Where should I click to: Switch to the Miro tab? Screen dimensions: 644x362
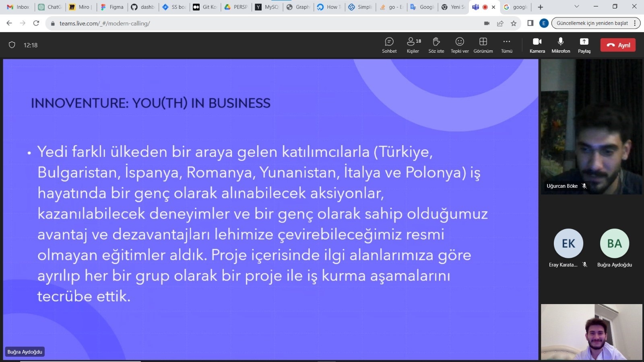(x=81, y=7)
